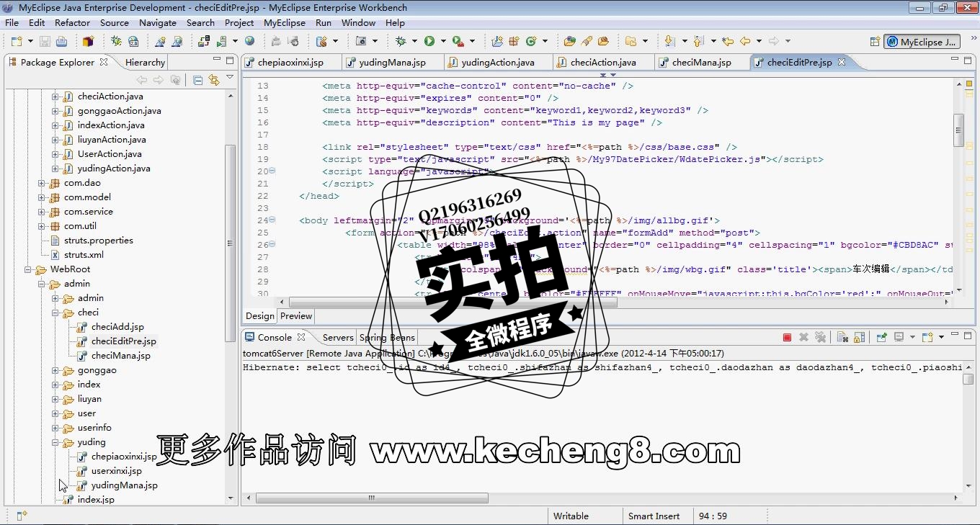Click 'Smart Insert' in status bar
Screen dimensions: 980x525
654,516
